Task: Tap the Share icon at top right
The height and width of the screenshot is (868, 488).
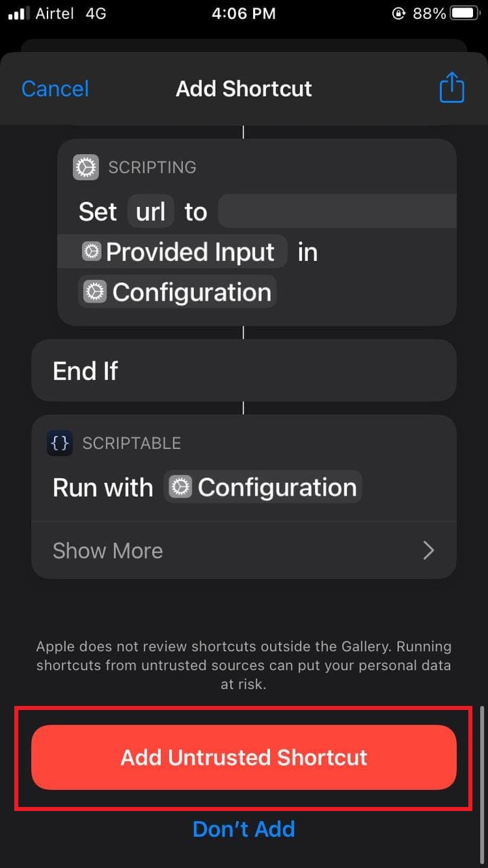Action: 451,88
